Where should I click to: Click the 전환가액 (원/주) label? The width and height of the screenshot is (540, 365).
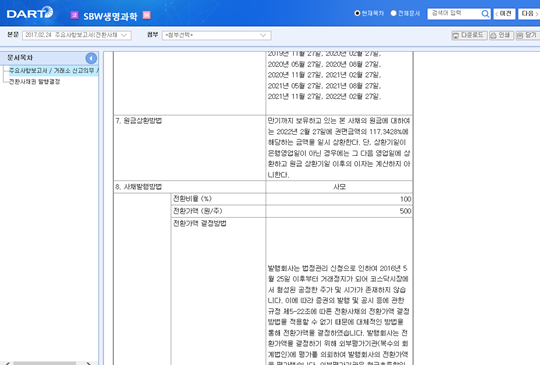197,211
